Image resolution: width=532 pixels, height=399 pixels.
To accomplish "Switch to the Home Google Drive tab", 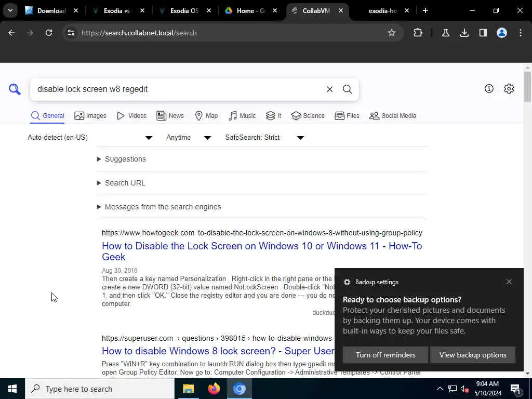I will pyautogui.click(x=251, y=10).
